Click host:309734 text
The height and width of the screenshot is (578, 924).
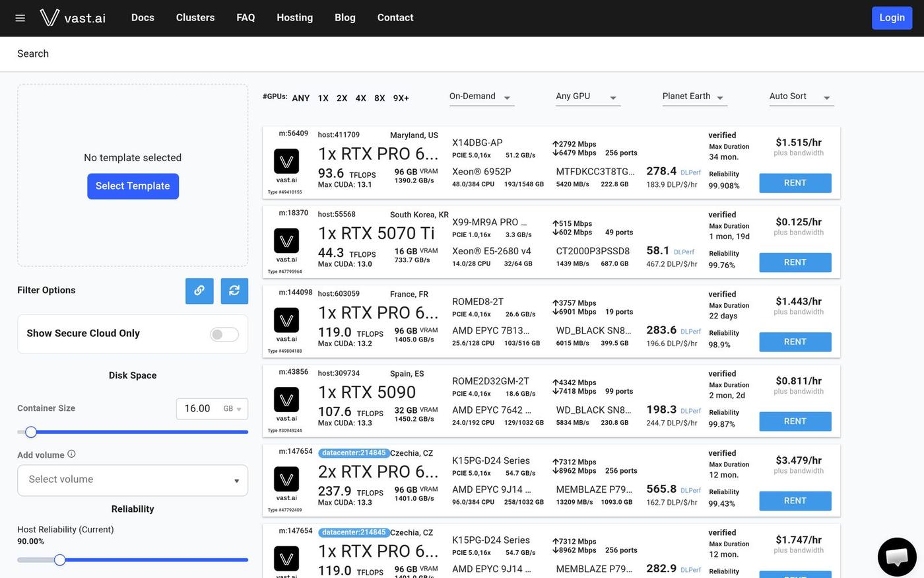339,373
